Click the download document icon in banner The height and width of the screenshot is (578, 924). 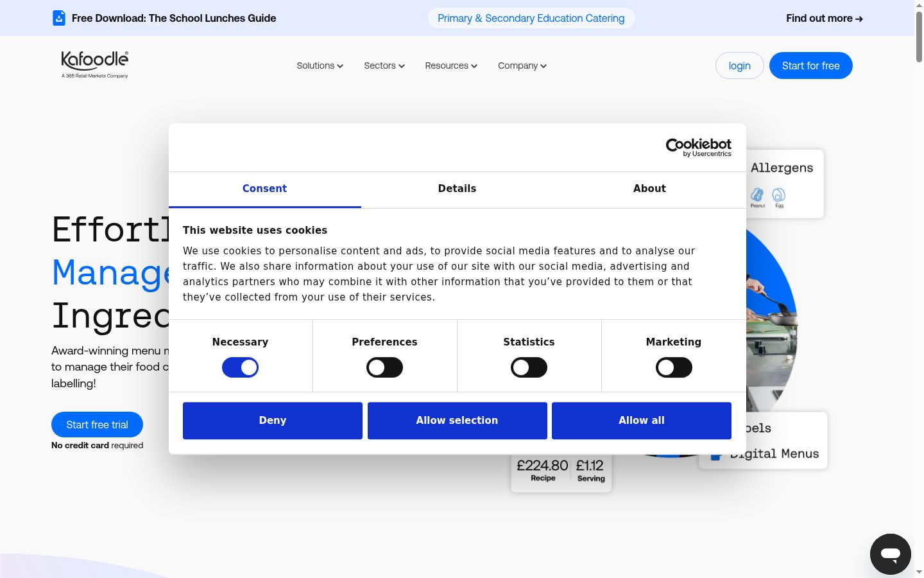(59, 18)
